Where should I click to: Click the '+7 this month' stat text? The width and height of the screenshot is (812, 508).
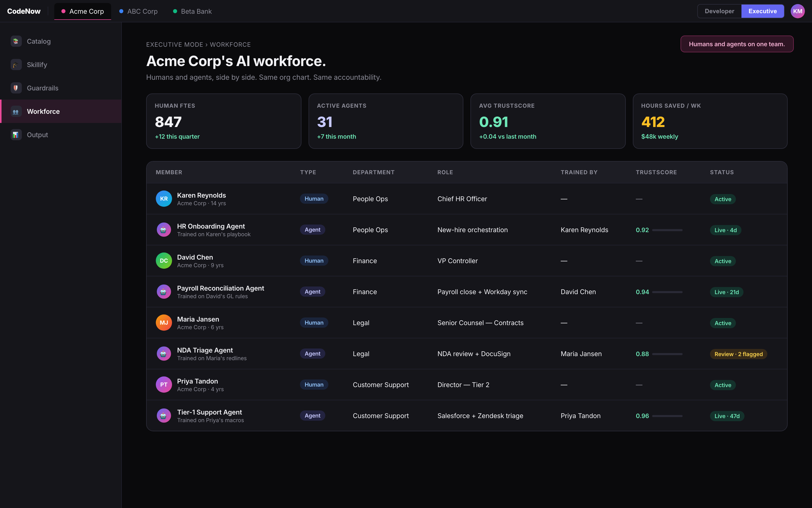coord(336,137)
